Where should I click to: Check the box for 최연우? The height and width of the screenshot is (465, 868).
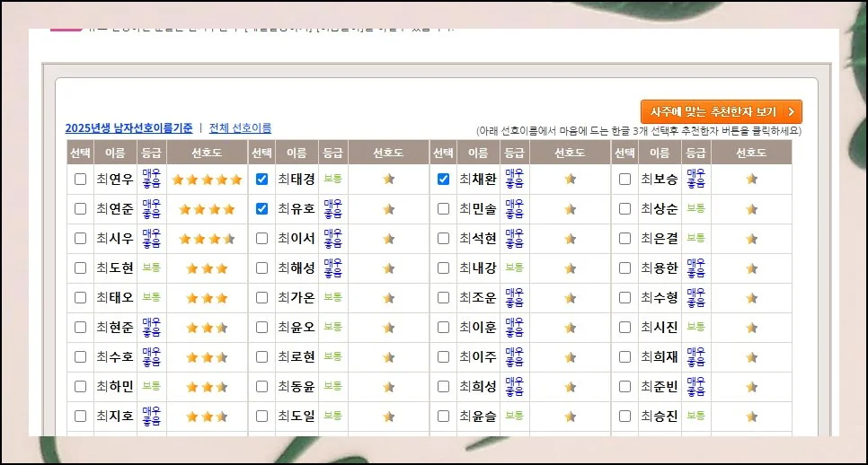click(x=80, y=180)
